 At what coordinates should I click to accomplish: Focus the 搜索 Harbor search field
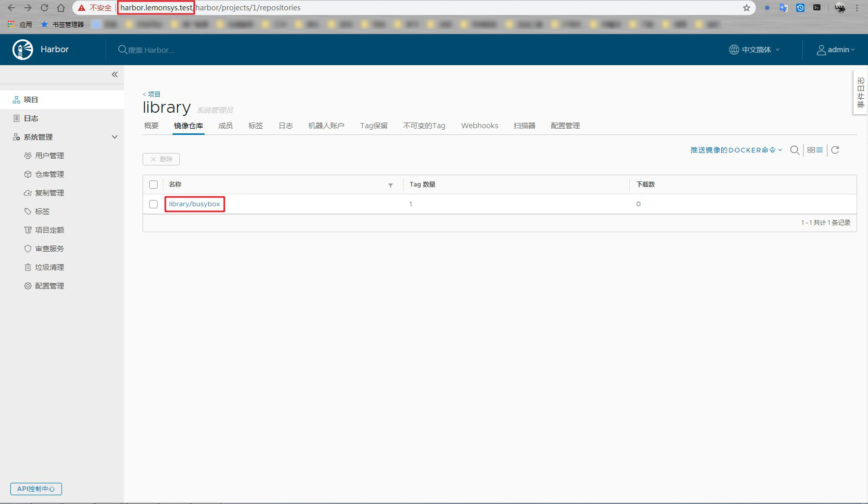[150, 50]
